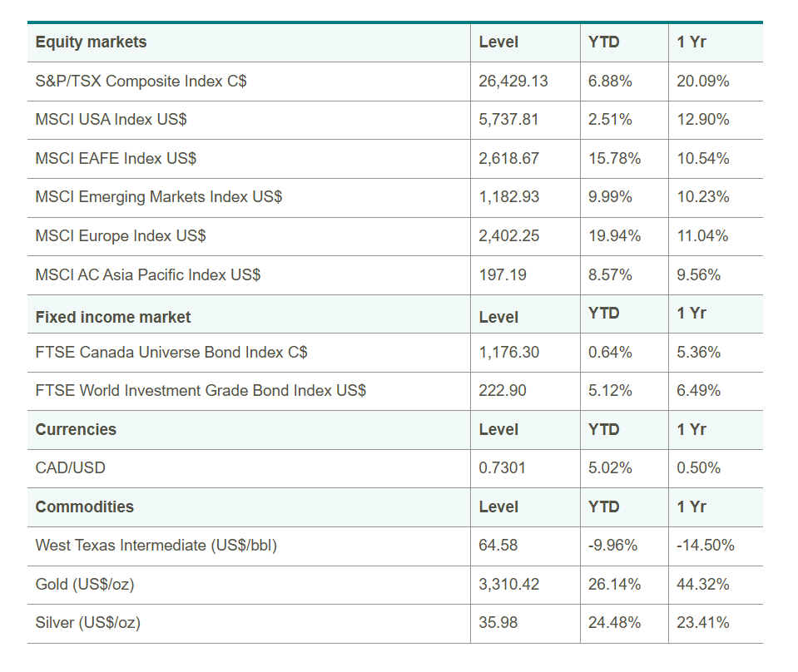Click the level value 222.90
The height and width of the screenshot is (672, 798).
[x=503, y=391]
